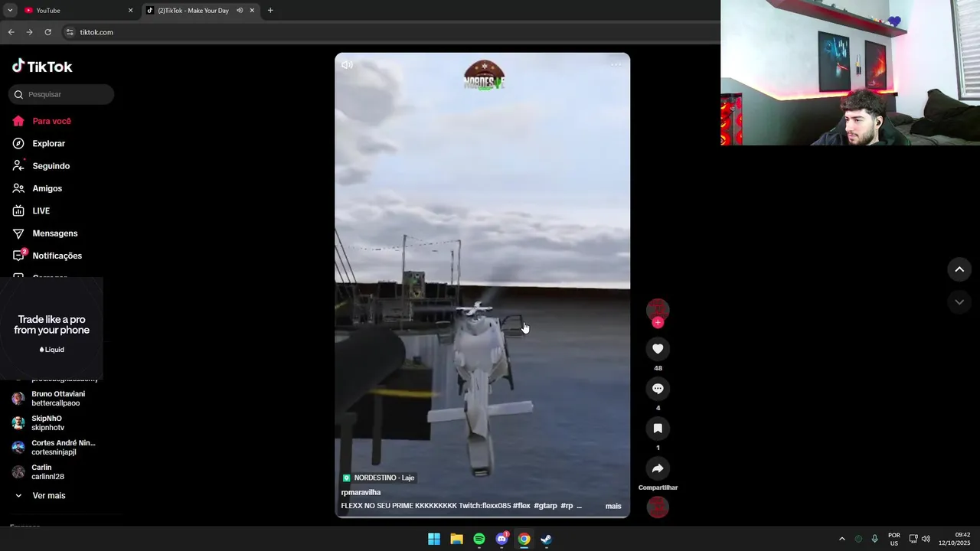This screenshot has width=980, height=551.
Task: Share the video with Compartilhar arrow
Action: [x=658, y=468]
